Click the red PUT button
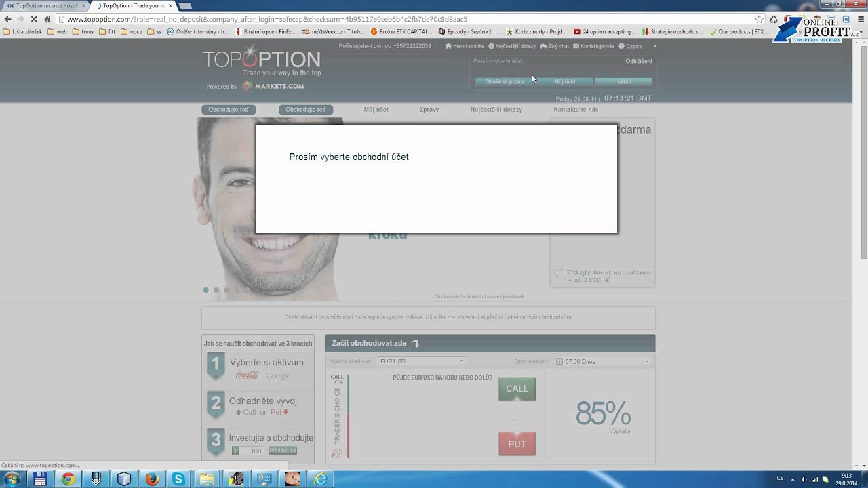Image resolution: width=868 pixels, height=488 pixels. pyautogui.click(x=517, y=444)
